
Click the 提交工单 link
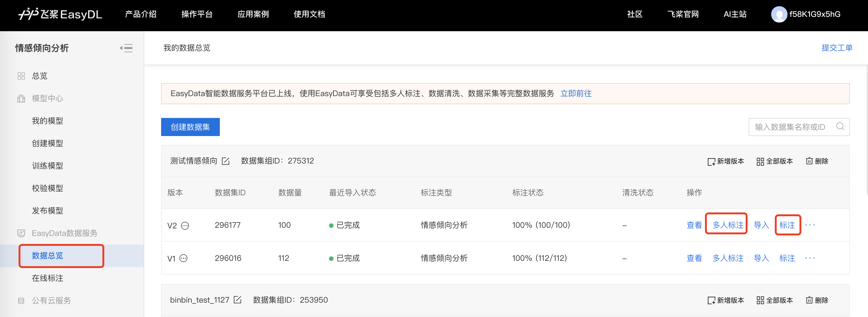point(837,48)
